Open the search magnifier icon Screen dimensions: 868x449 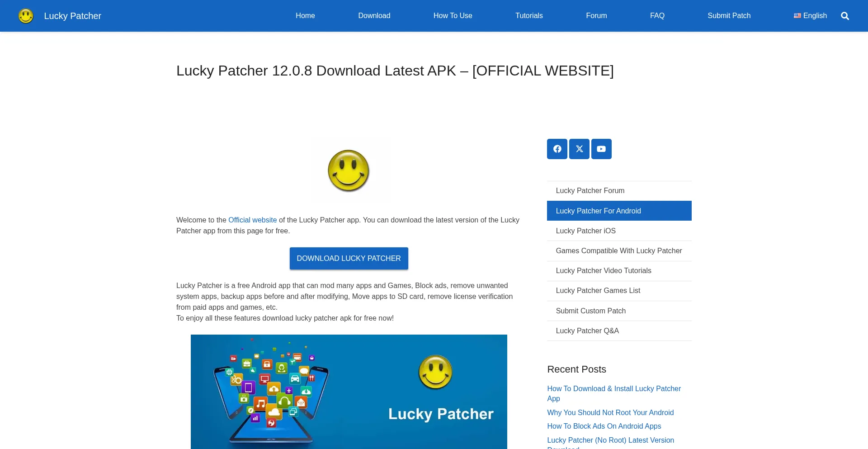844,16
